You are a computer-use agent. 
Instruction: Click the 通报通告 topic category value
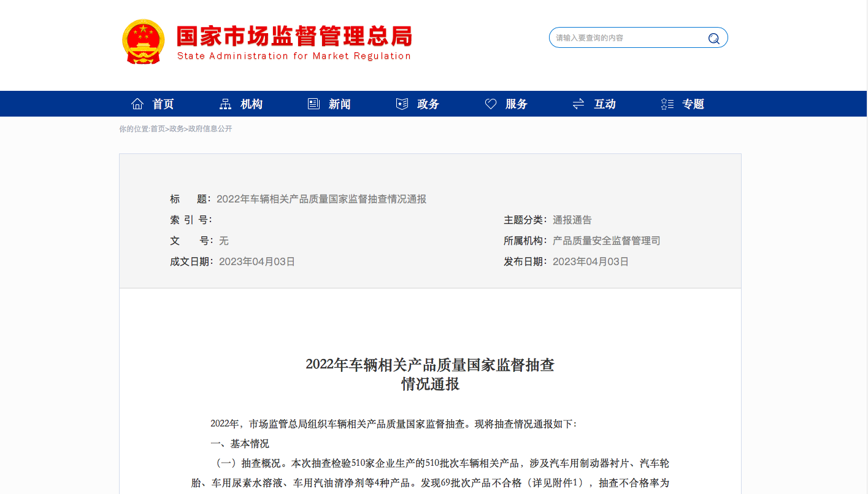[572, 220]
